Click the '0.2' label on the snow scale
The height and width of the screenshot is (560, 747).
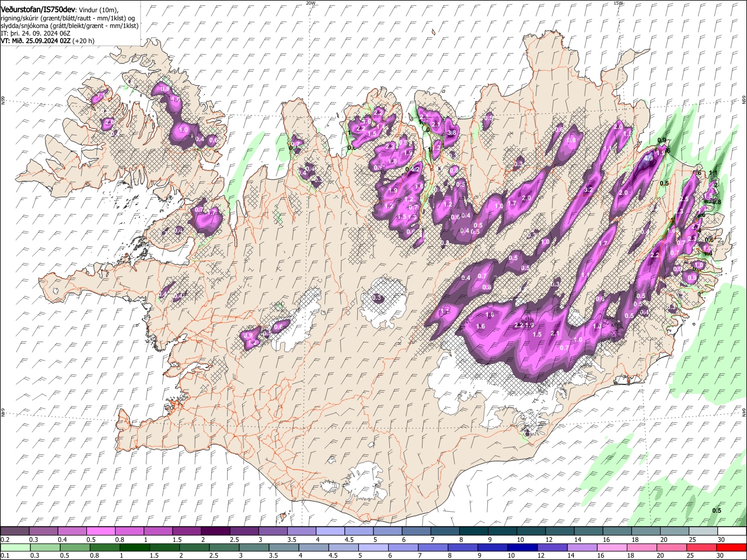[5, 540]
